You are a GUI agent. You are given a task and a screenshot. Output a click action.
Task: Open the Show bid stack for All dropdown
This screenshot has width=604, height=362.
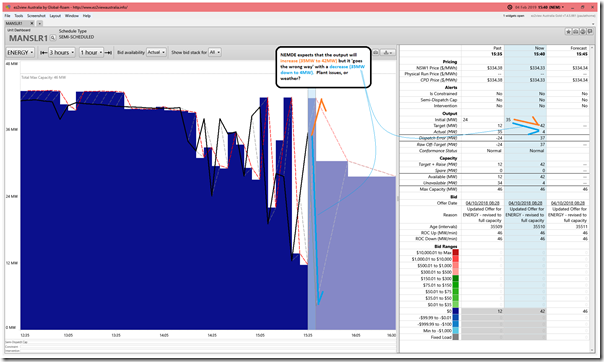pyautogui.click(x=215, y=52)
